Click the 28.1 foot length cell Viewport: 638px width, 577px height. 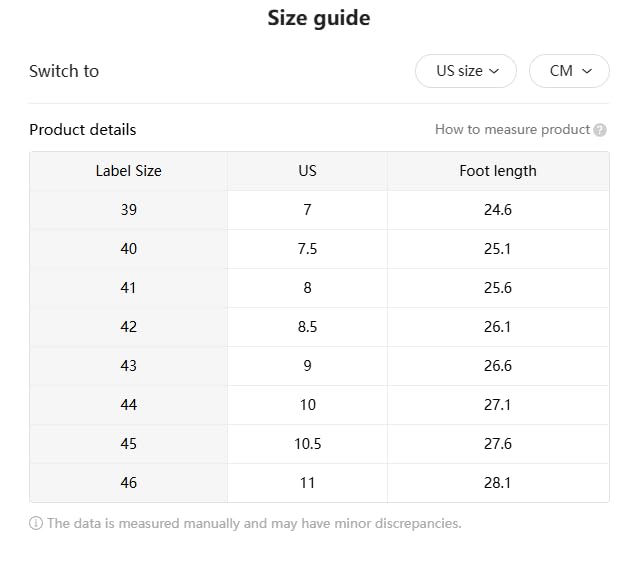[x=497, y=483]
